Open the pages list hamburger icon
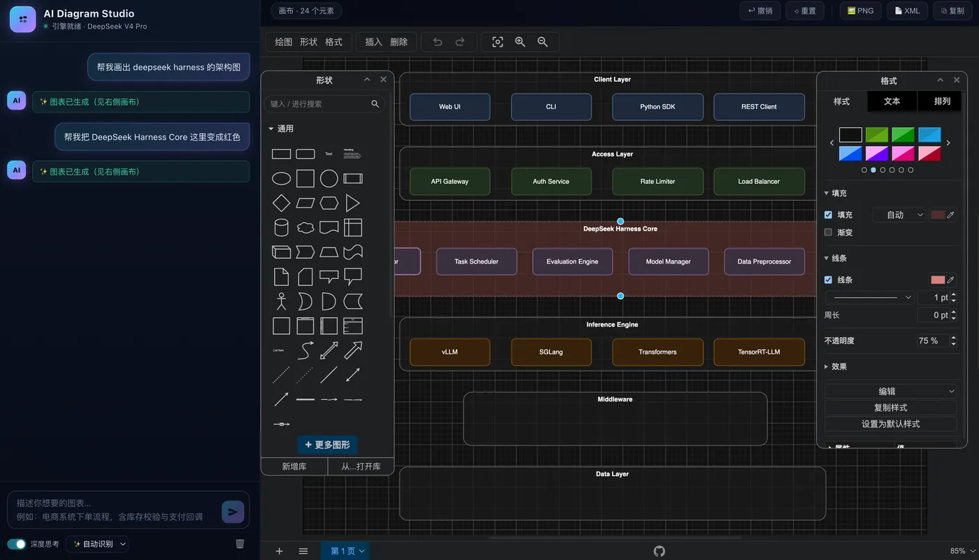Viewport: 979px width, 560px height. tap(303, 551)
